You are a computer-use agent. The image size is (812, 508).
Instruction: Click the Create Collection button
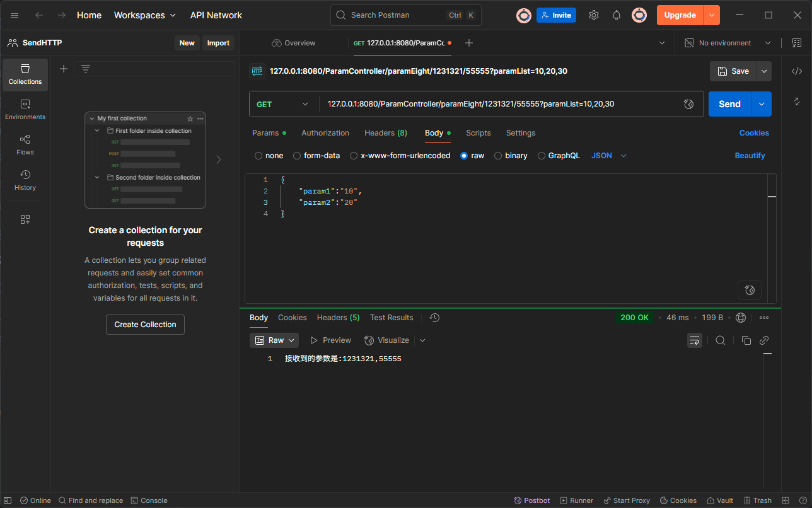coord(145,325)
